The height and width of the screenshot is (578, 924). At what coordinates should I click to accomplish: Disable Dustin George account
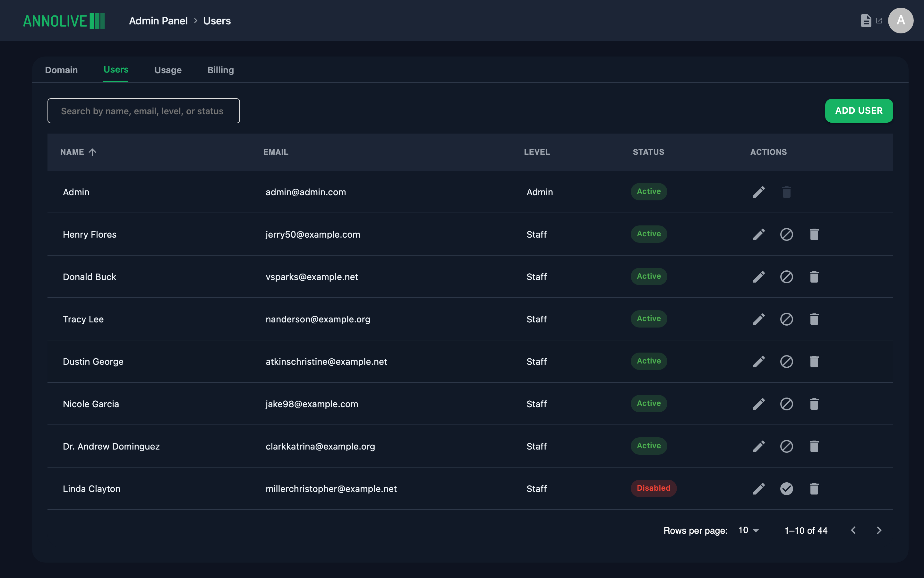click(x=786, y=362)
